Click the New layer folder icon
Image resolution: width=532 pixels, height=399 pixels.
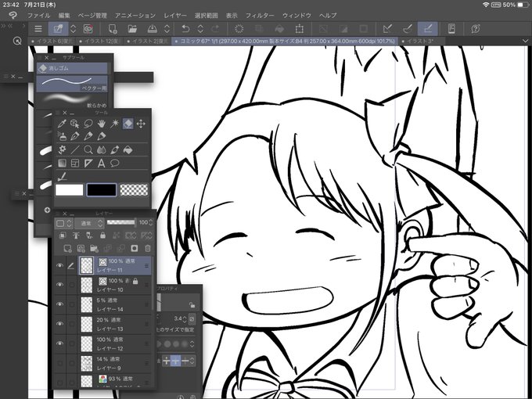[x=94, y=248]
